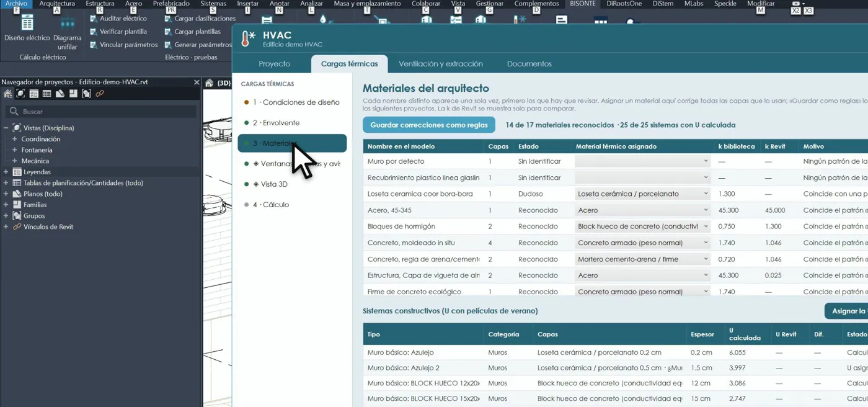Click the project home icon in browser toolbar
The image size is (868, 407).
coord(7,94)
